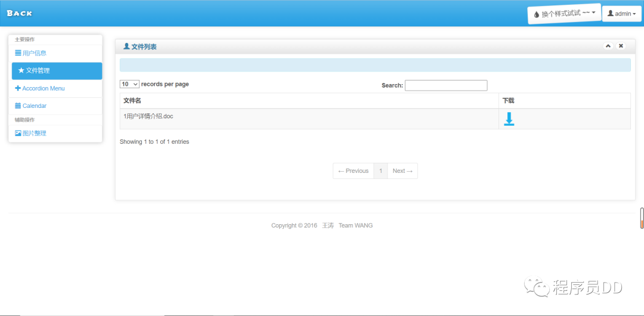Download the 1用户详情介绍.doc file
The image size is (644, 316).
pos(509,119)
